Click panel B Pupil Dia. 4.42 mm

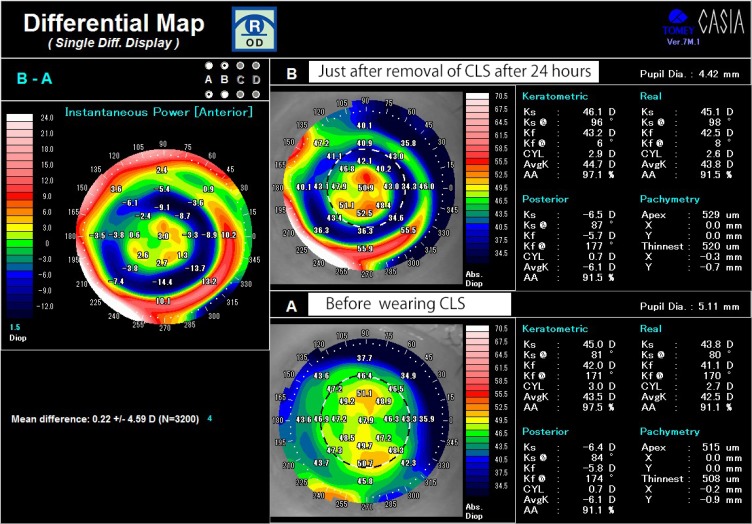tap(689, 74)
